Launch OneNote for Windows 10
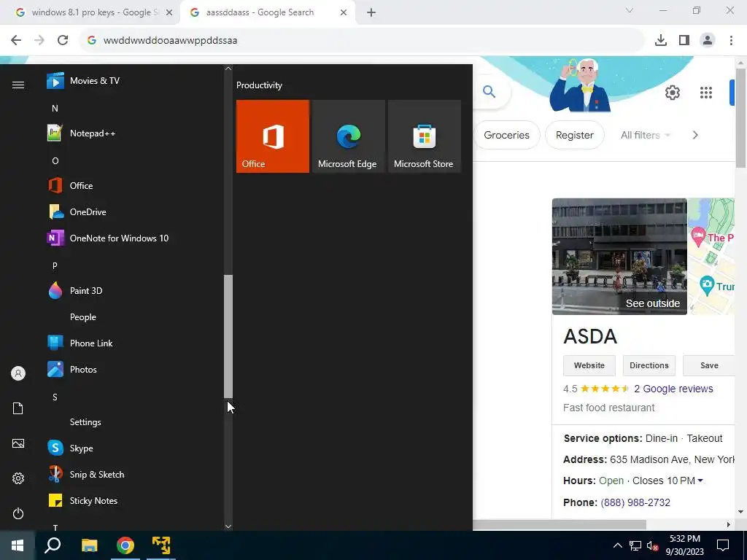747x560 pixels. click(x=133, y=238)
